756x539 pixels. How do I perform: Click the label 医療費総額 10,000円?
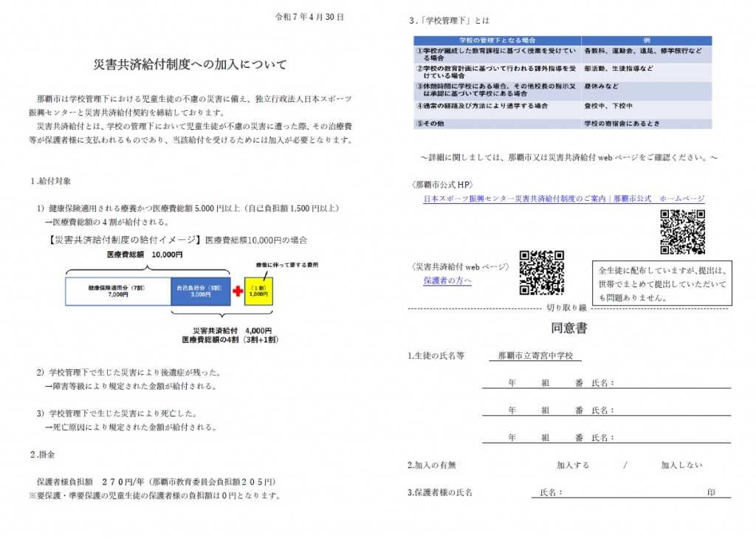(x=145, y=255)
